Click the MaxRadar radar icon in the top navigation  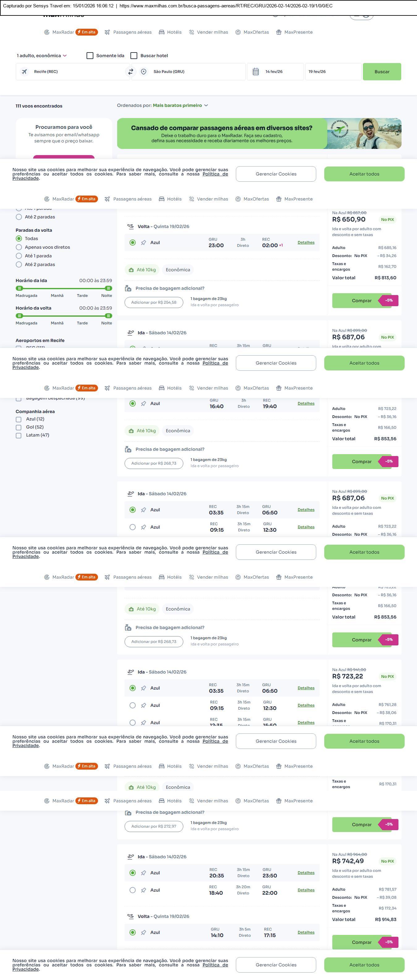[x=47, y=32]
